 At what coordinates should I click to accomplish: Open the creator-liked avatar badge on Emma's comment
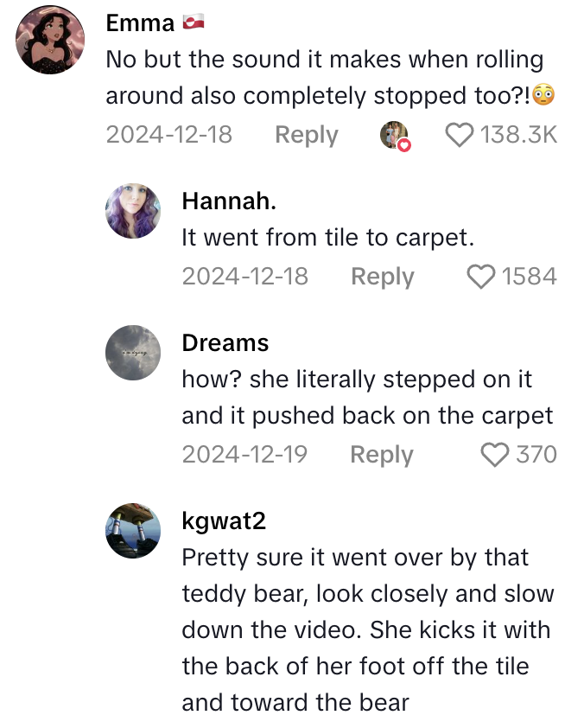point(395,136)
